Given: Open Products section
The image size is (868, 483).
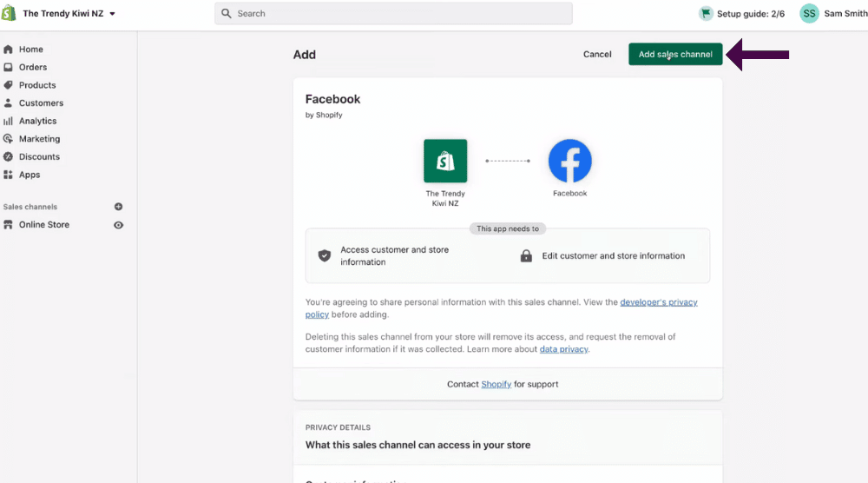Looking at the screenshot, I should coord(37,85).
